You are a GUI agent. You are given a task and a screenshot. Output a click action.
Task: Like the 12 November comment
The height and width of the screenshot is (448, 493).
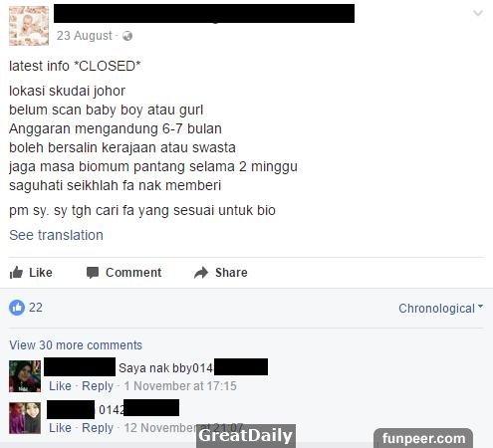(x=60, y=428)
